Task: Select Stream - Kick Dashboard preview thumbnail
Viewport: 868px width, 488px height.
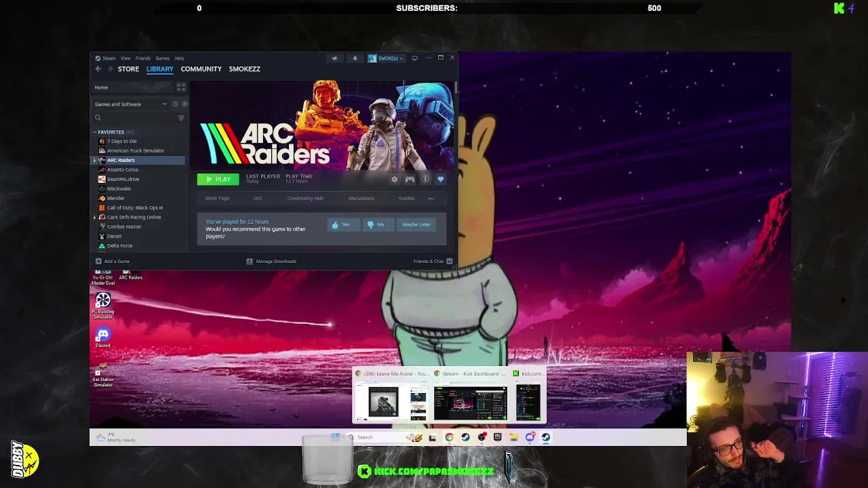Action: (471, 403)
